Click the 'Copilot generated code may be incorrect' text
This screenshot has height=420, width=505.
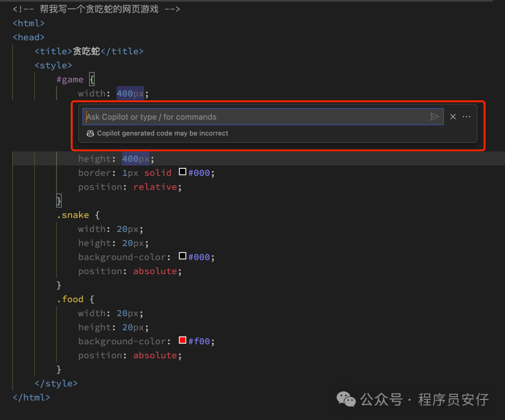coord(163,133)
